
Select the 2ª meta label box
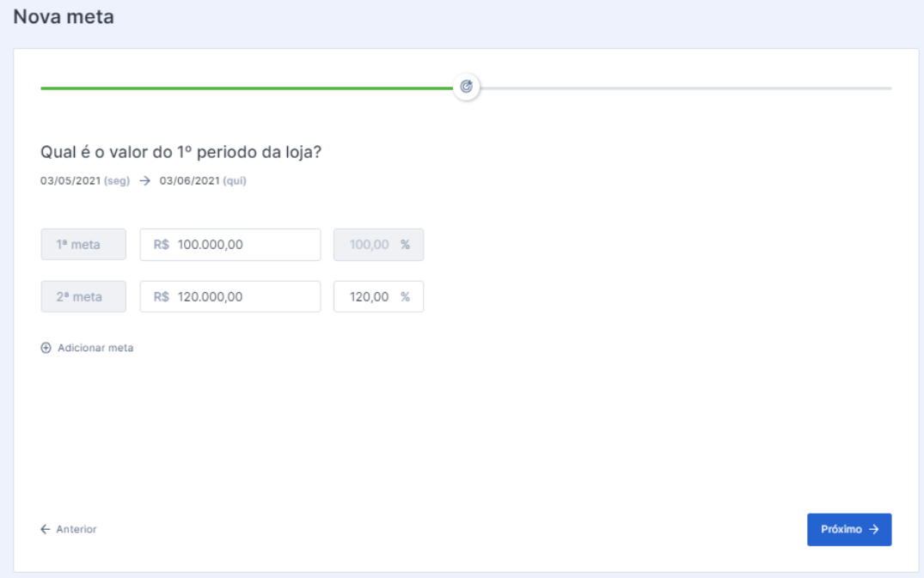tap(83, 297)
